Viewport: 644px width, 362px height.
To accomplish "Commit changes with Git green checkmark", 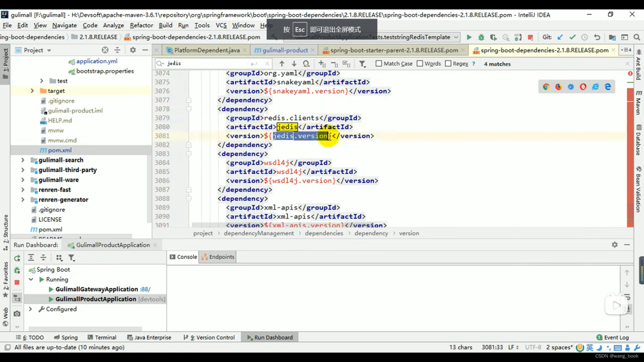I will coord(573,37).
